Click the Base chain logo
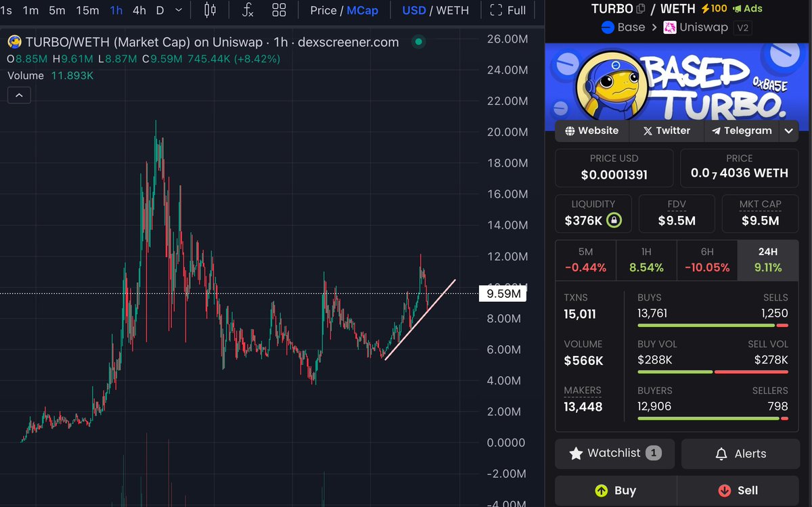 [607, 28]
